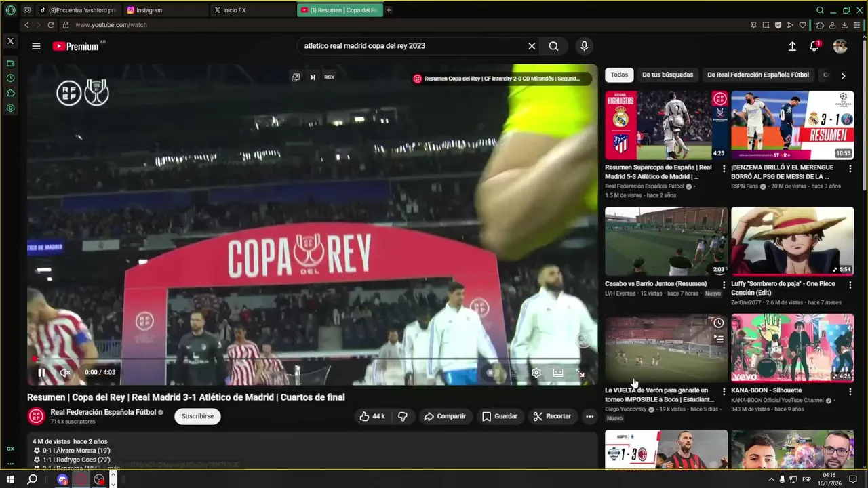Screen dimensions: 868x488
Task: Open the history clock in Opera sidebar
Action: pos(10,78)
